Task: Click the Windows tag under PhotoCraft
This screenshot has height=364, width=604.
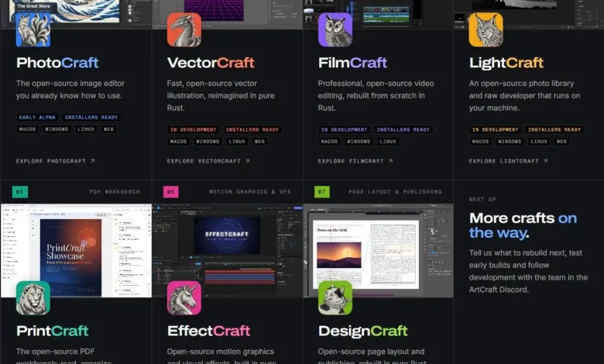Action: 57,129
